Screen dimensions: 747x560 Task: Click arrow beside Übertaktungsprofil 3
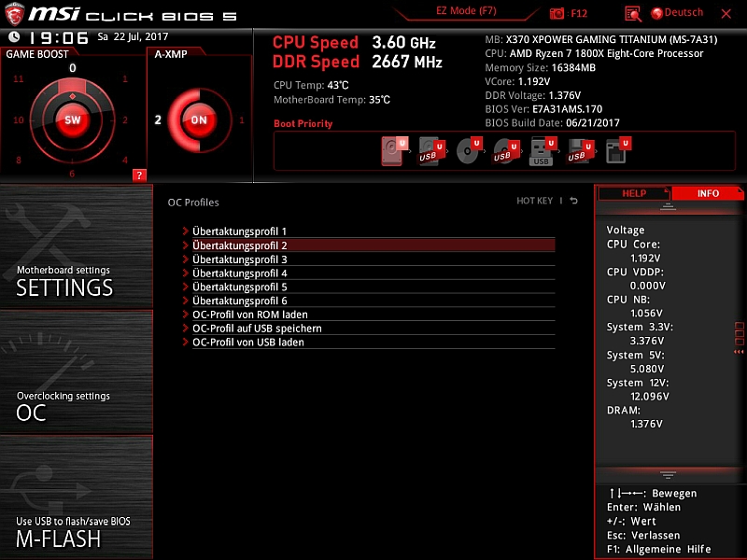pyautogui.click(x=185, y=259)
